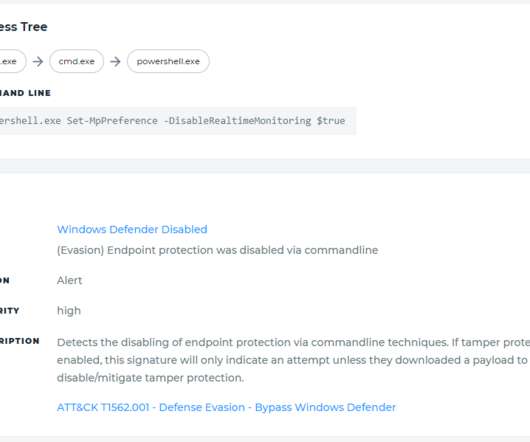The width and height of the screenshot is (530, 442).
Task: Click the ACTION field label
Action: click(x=5, y=280)
